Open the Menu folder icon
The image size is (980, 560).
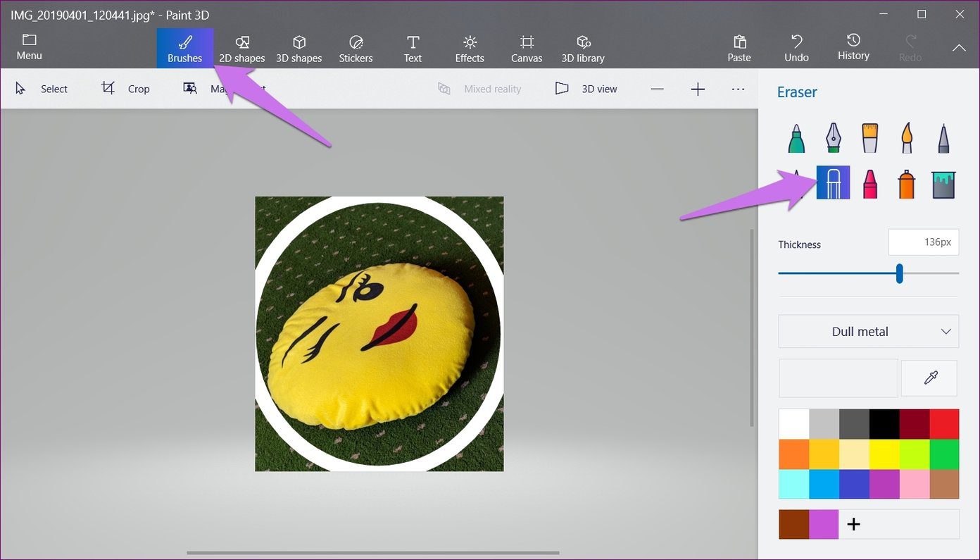pyautogui.click(x=30, y=47)
